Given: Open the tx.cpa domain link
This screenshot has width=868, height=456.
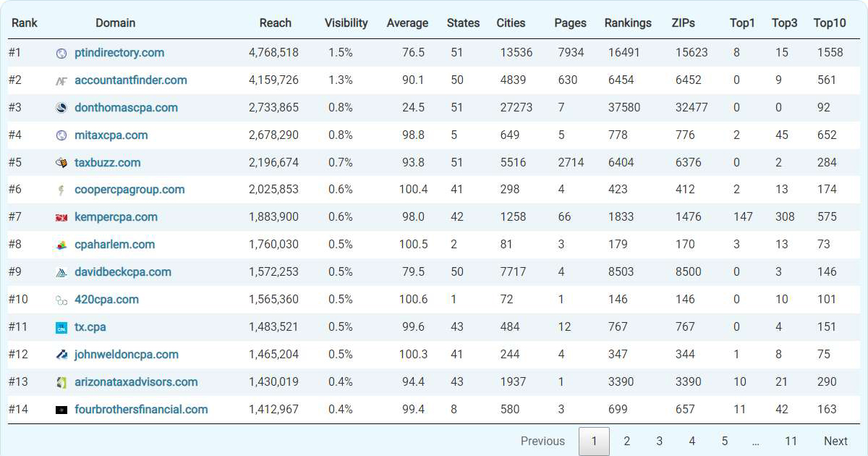Looking at the screenshot, I should [90, 327].
